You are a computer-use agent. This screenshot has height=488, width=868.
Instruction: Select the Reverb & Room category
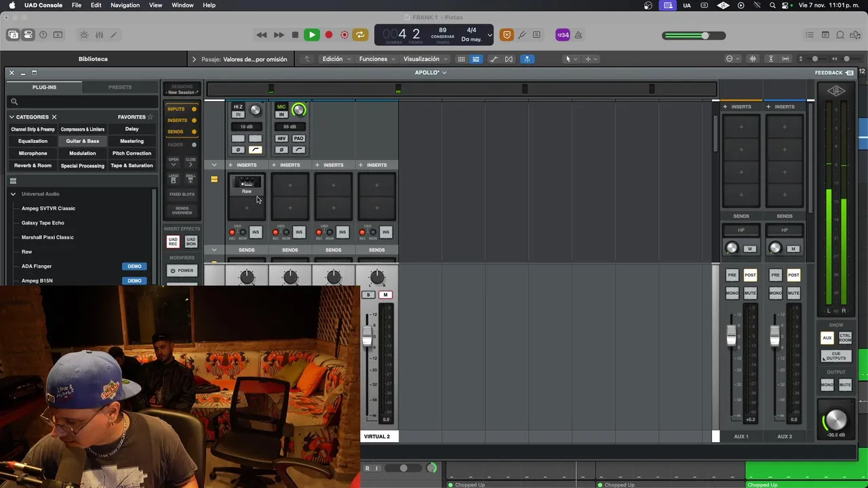tap(33, 165)
